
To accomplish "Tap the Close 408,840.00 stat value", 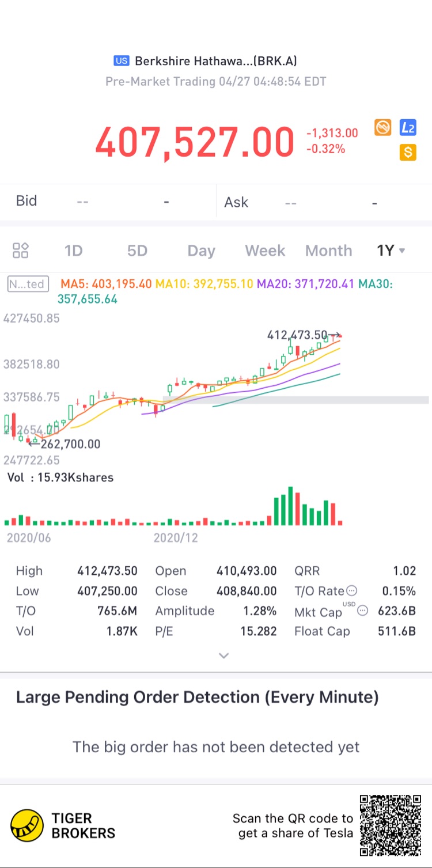I will [x=247, y=591].
